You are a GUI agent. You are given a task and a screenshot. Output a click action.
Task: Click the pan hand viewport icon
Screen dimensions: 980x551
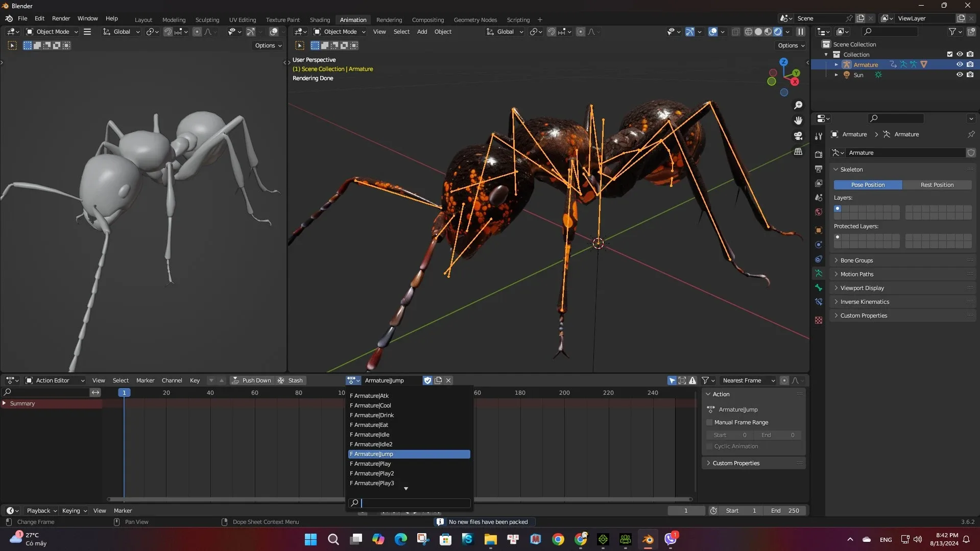798,121
